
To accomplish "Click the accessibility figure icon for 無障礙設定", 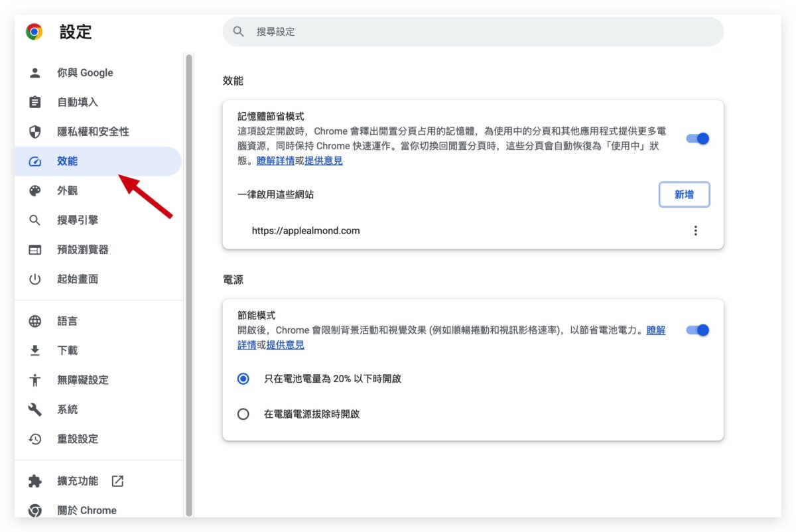I will pos(35,380).
